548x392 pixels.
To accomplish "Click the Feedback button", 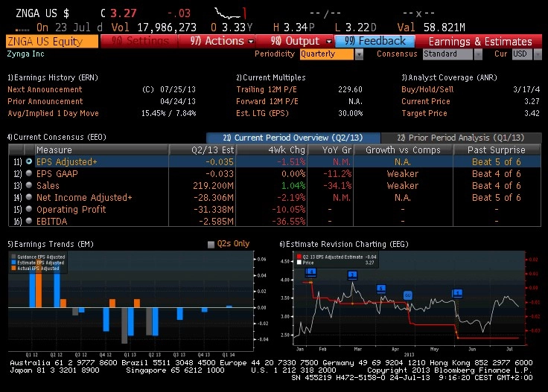I will click(x=375, y=41).
